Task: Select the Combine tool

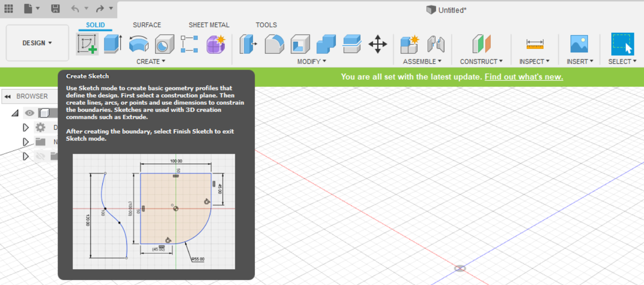Action: point(326,44)
